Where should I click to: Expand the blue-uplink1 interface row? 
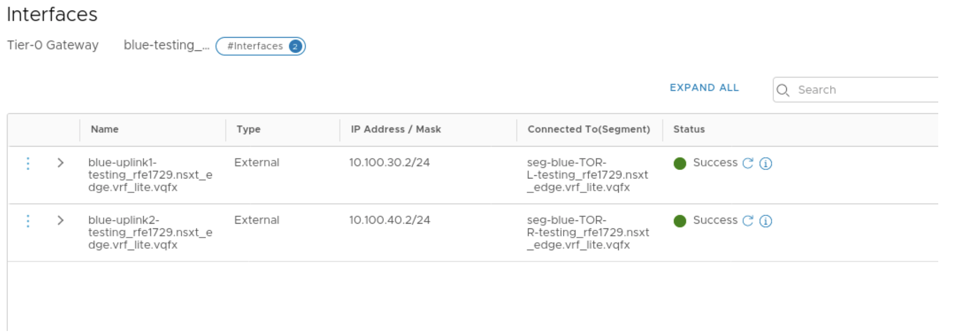pos(60,163)
